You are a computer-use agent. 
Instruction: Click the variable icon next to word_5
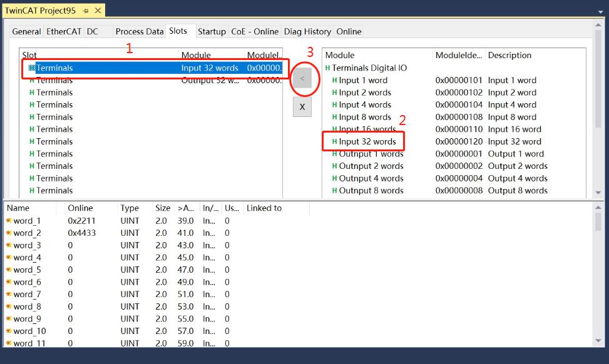9,270
